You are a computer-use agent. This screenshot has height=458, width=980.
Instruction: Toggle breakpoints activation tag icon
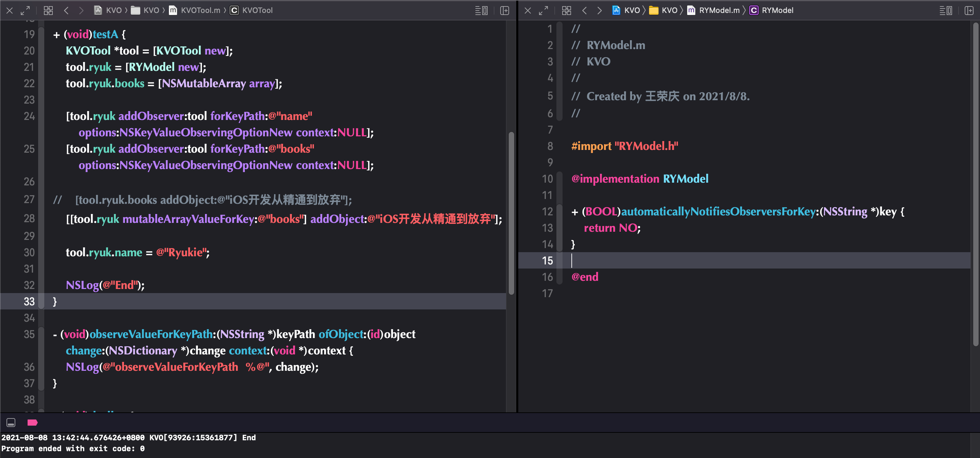(32, 423)
